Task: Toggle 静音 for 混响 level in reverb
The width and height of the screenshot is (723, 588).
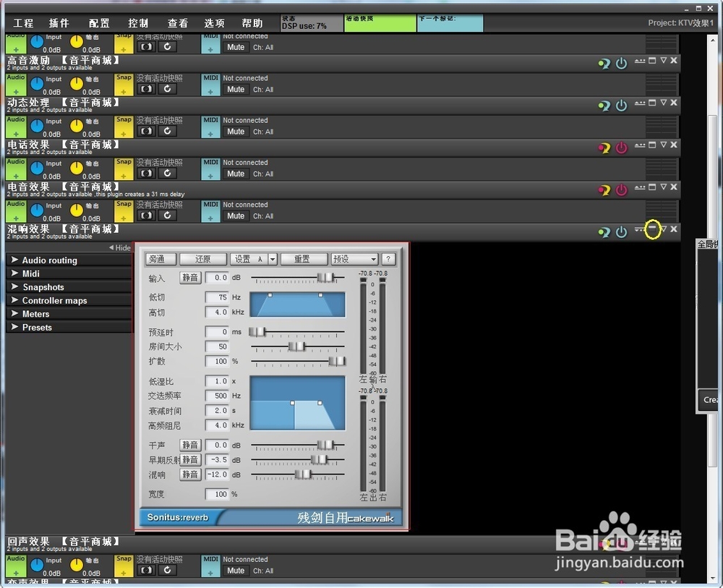Action: (190, 474)
